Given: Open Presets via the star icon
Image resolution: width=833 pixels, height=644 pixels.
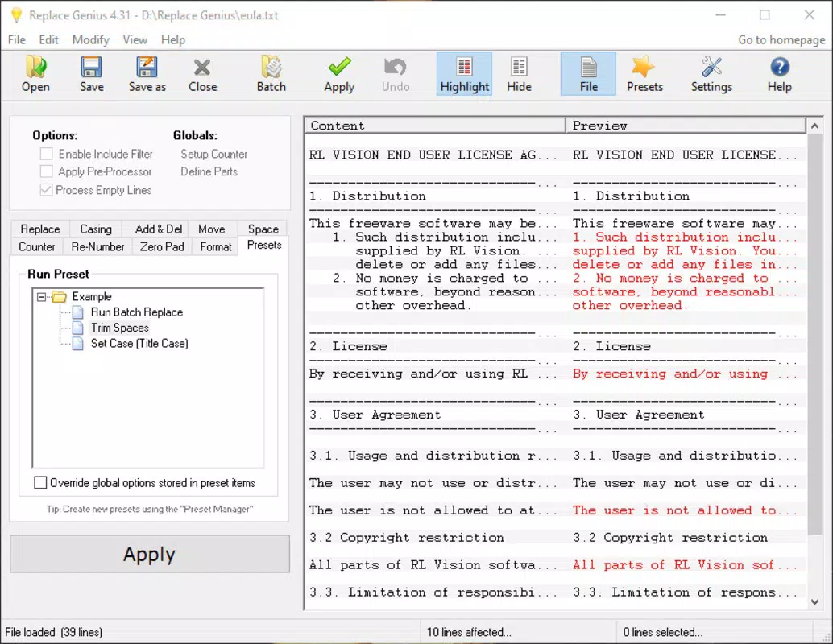Looking at the screenshot, I should [644, 74].
